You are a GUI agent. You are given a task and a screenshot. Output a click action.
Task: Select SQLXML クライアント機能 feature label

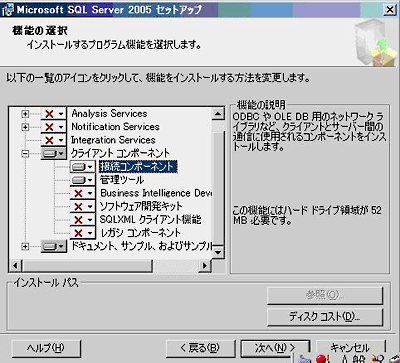tap(150, 220)
